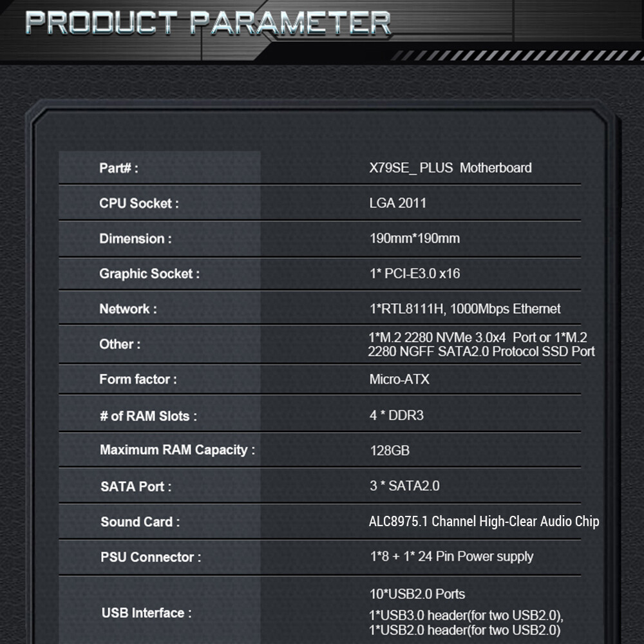Screen dimensions: 644x644
Task: Click the 190mm*190mm value
Action: tap(414, 239)
